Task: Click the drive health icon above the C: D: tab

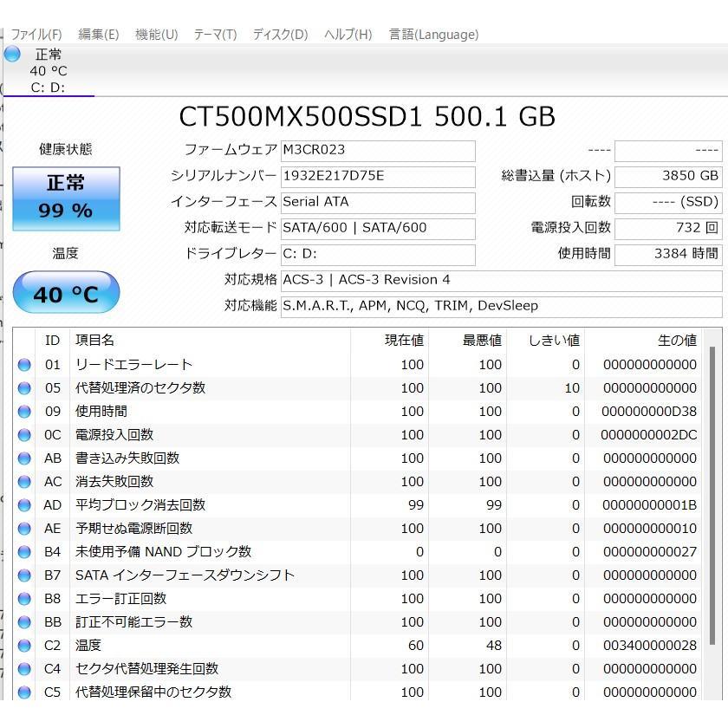Action: pyautogui.click(x=12, y=54)
